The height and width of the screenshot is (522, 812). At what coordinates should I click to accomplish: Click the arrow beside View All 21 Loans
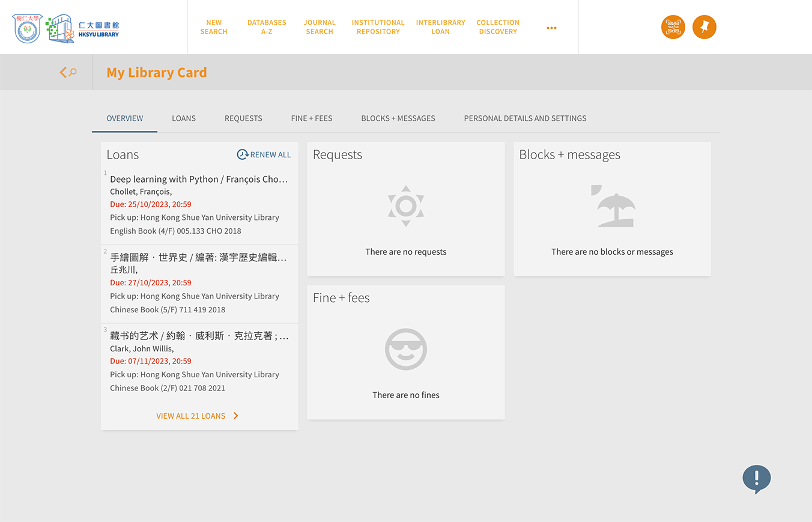[236, 416]
